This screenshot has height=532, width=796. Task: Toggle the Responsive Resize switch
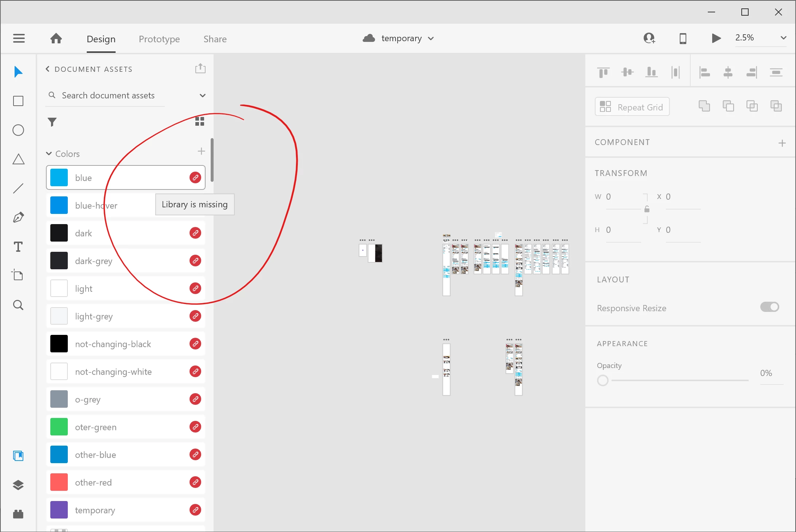coord(769,307)
